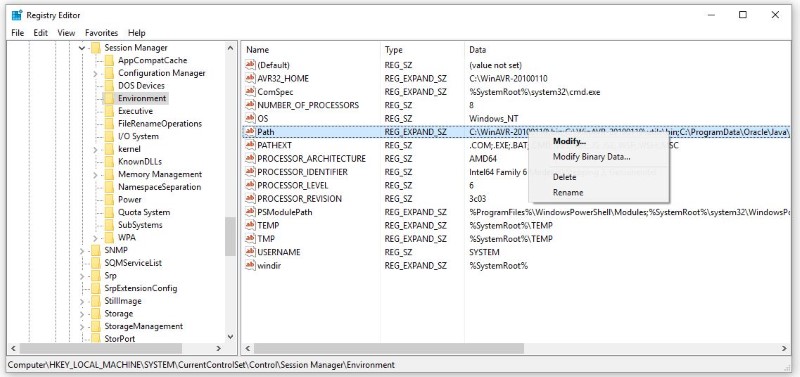Click the %SystemRoot%\system32\cmd.exe data cell
Image resolution: width=800 pixels, height=377 pixels.
(535, 92)
